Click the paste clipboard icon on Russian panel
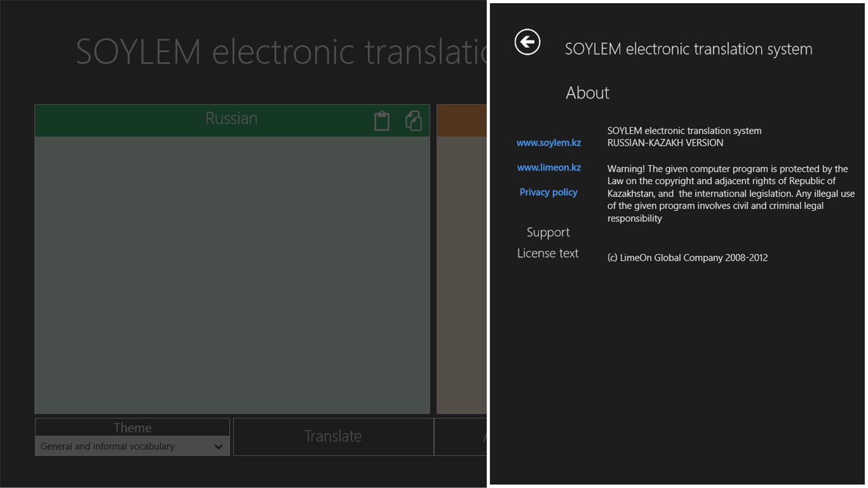Viewport: 868px width, 488px height. point(382,120)
